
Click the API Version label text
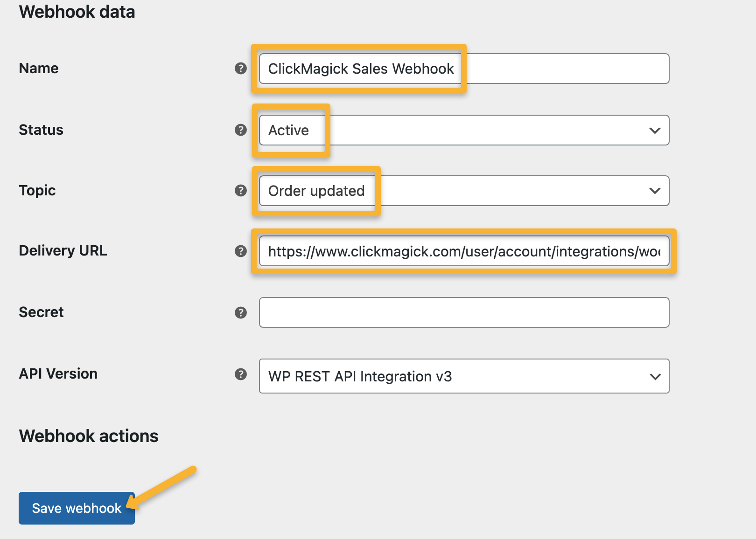[58, 374]
